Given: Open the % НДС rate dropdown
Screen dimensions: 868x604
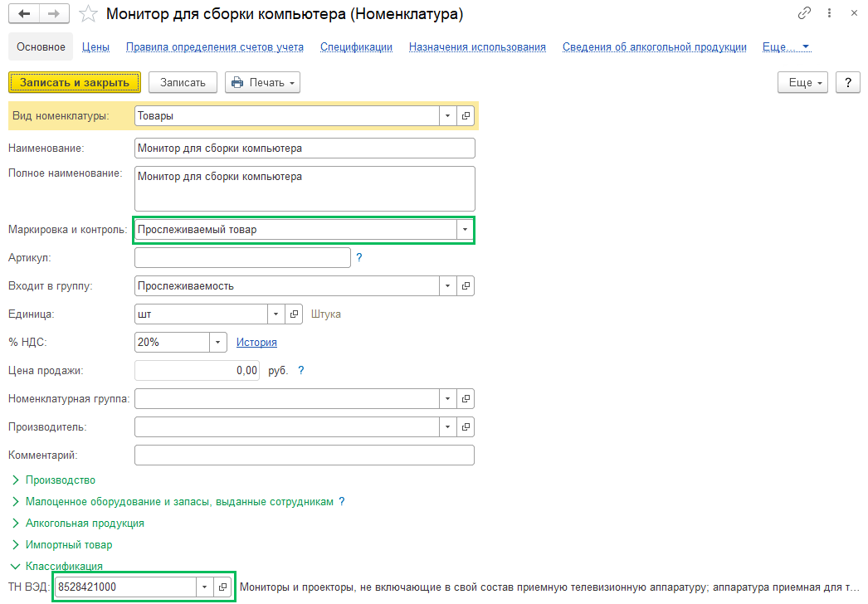Looking at the screenshot, I should tap(218, 342).
